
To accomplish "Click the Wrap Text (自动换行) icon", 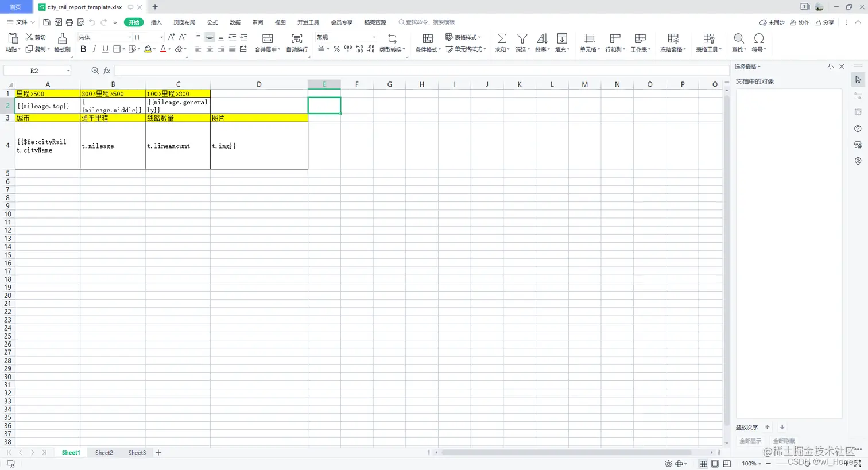I will click(297, 38).
